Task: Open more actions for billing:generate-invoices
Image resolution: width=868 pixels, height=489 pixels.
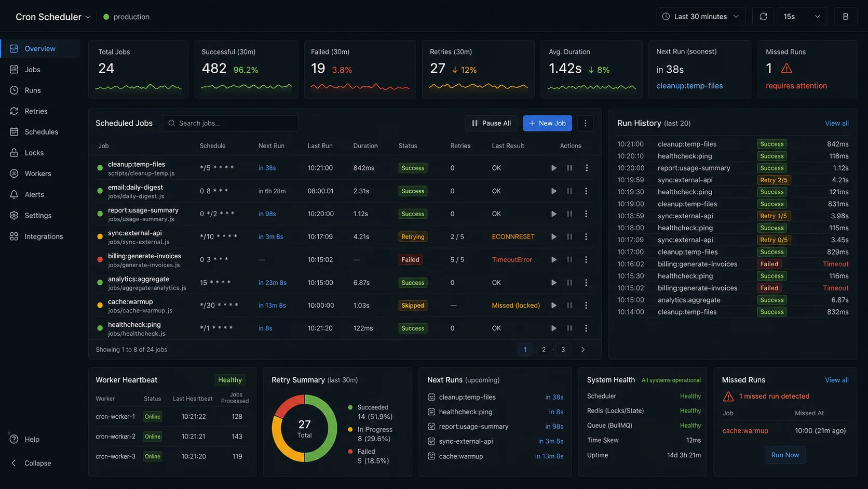Action: click(586, 260)
